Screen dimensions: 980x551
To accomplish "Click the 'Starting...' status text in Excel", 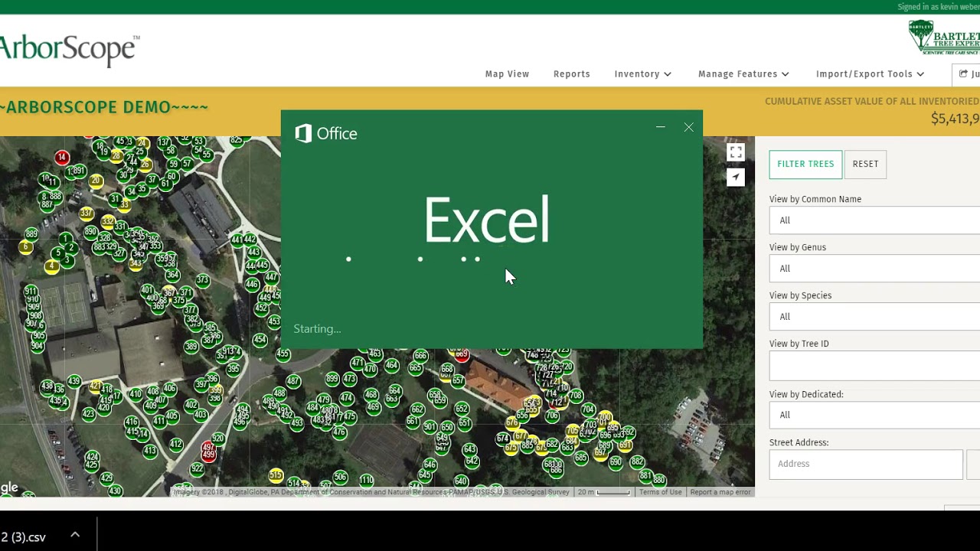I will [x=317, y=329].
